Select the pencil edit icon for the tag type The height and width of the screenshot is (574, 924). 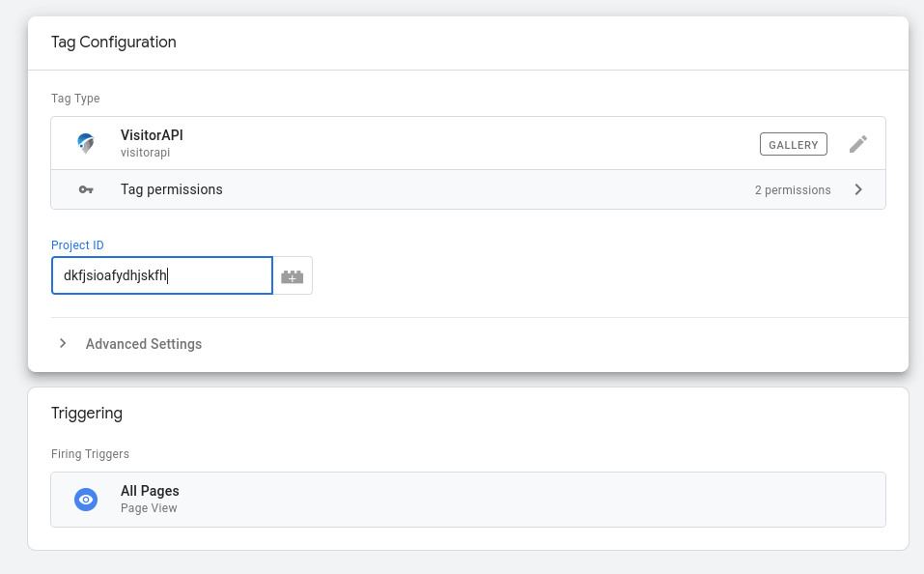click(857, 143)
